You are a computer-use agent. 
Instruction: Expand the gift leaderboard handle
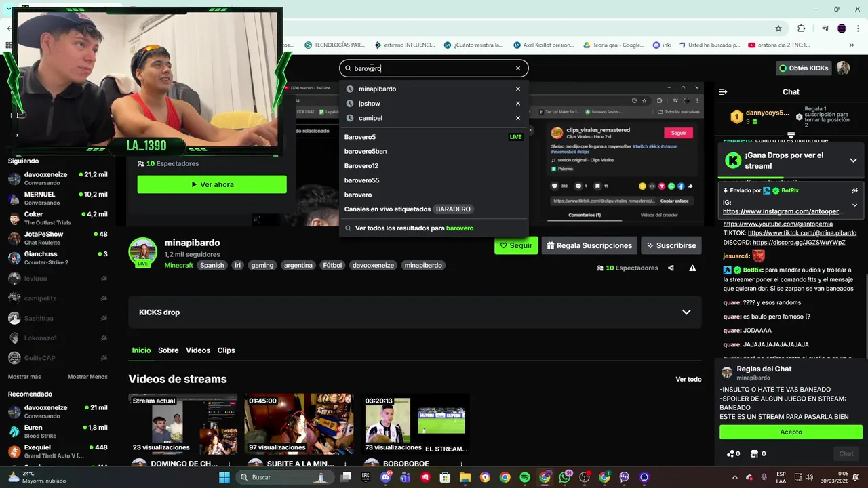point(791,135)
